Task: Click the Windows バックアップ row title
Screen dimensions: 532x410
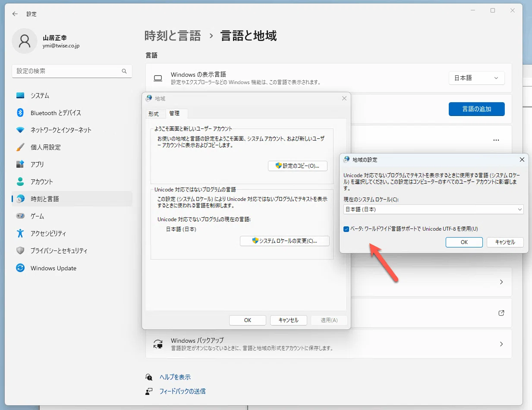Action: pos(197,340)
